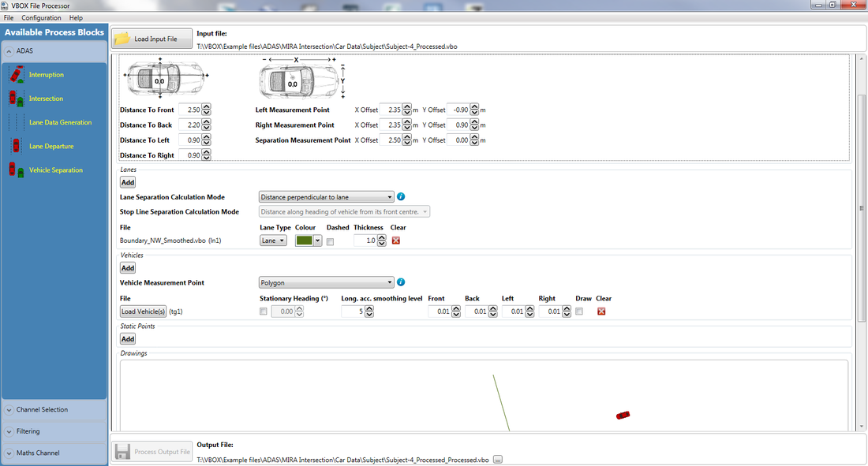Adjust Right Measurement Point X Offset stepper

407,125
